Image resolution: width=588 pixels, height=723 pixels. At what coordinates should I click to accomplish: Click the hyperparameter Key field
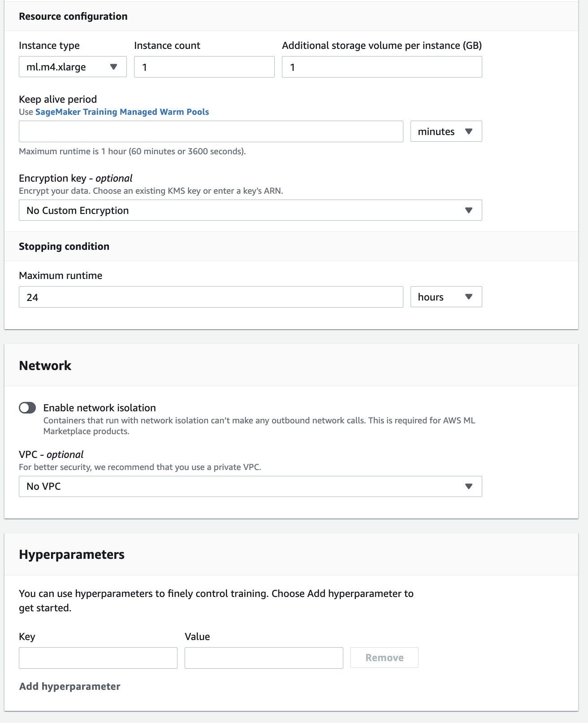[x=98, y=658]
